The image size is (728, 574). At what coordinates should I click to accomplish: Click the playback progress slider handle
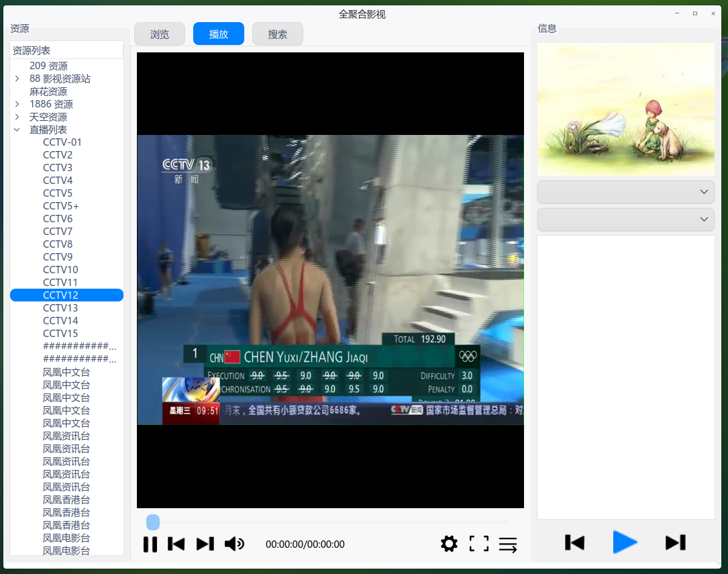click(x=153, y=522)
